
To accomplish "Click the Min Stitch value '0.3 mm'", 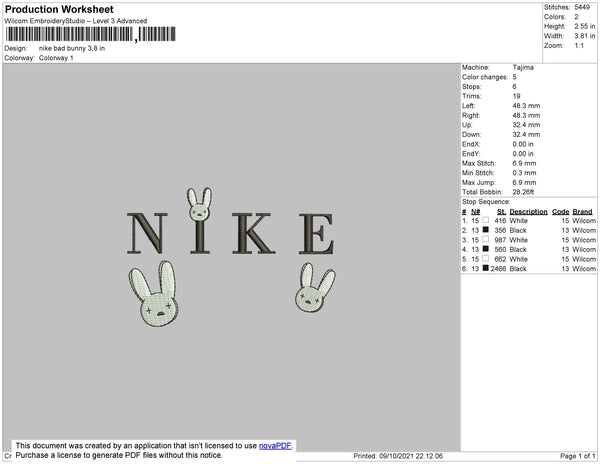I will click(524, 173).
